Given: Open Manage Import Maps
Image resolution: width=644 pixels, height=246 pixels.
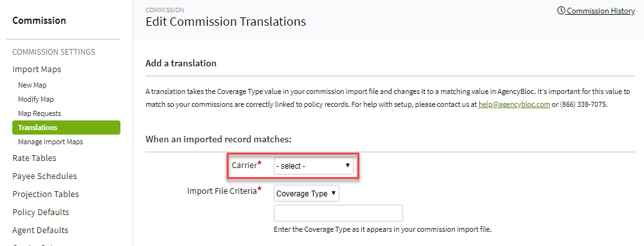Looking at the screenshot, I should pos(50,142).
